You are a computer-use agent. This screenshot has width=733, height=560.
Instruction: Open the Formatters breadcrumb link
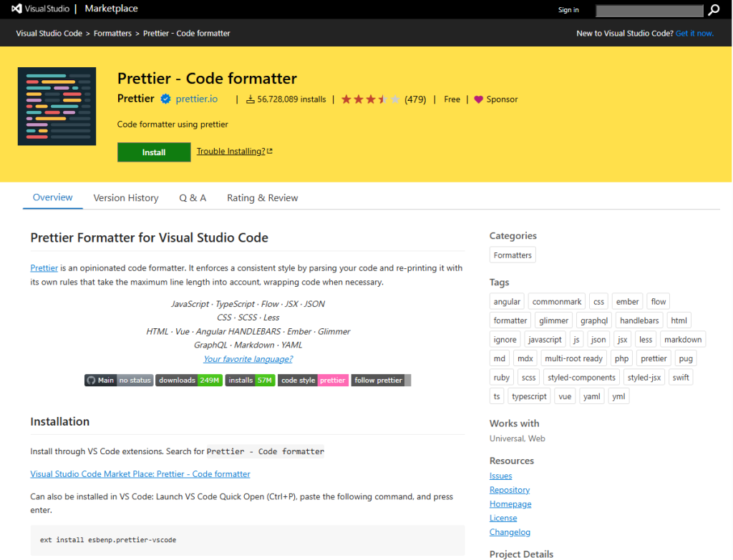tap(112, 33)
